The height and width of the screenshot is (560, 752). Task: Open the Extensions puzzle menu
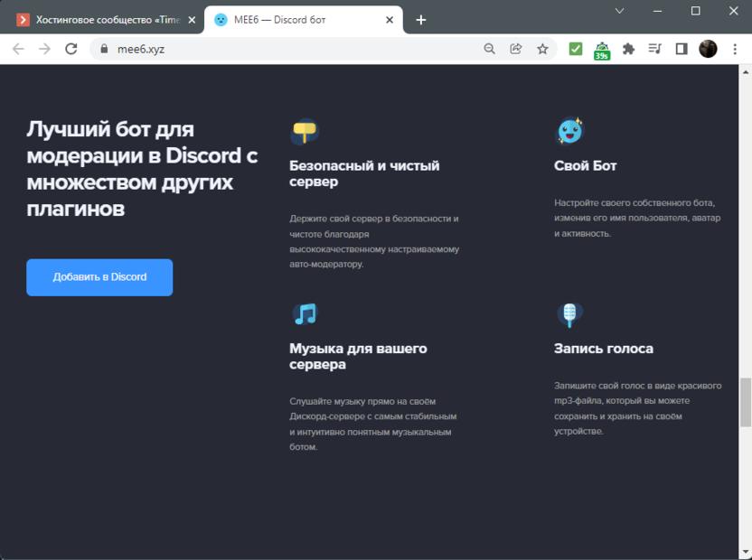tap(628, 49)
